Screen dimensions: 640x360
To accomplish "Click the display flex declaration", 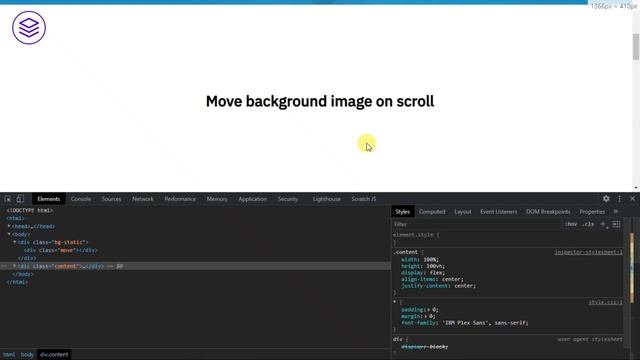I will pos(423,272).
